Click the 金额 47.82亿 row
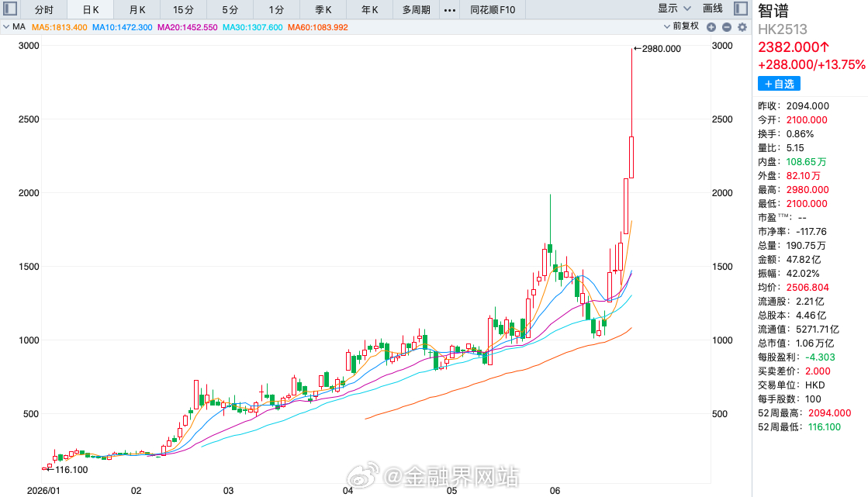 click(x=790, y=260)
